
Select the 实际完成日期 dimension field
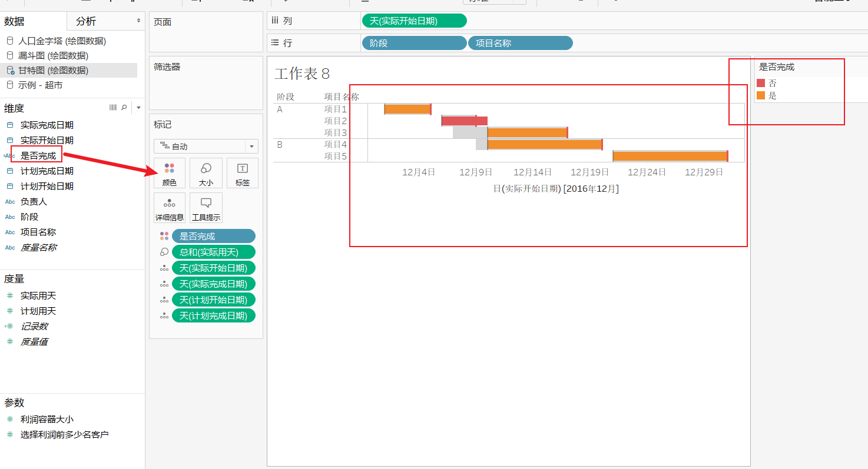pyautogui.click(x=47, y=125)
